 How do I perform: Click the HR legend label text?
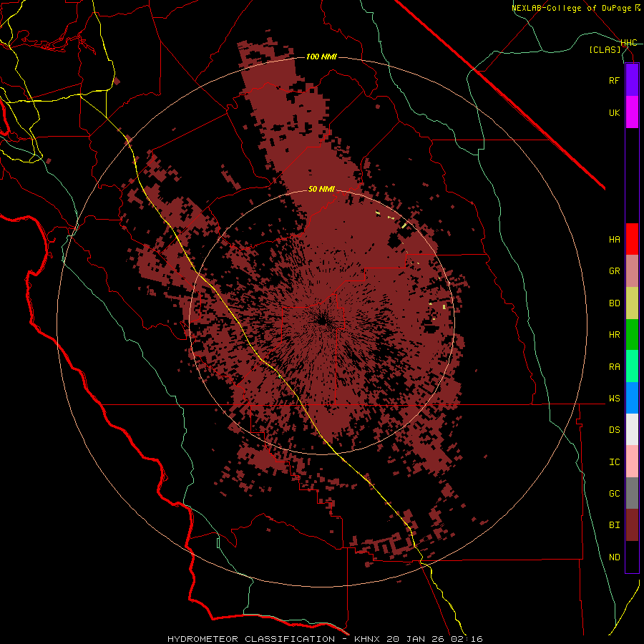tap(615, 335)
